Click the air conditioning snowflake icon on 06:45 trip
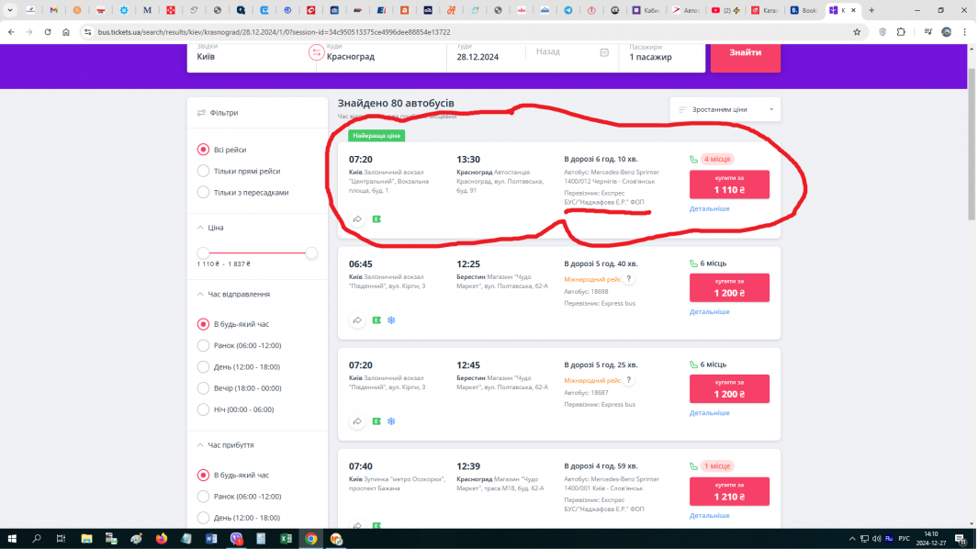This screenshot has height=560, width=978. (x=390, y=320)
